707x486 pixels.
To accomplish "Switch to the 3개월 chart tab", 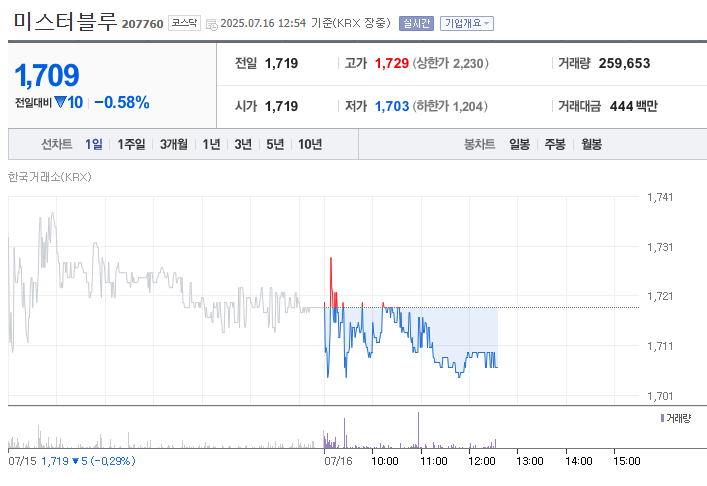I will pyautogui.click(x=174, y=144).
